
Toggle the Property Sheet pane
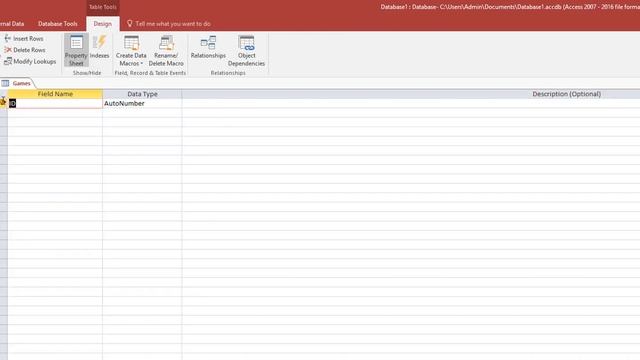76,51
